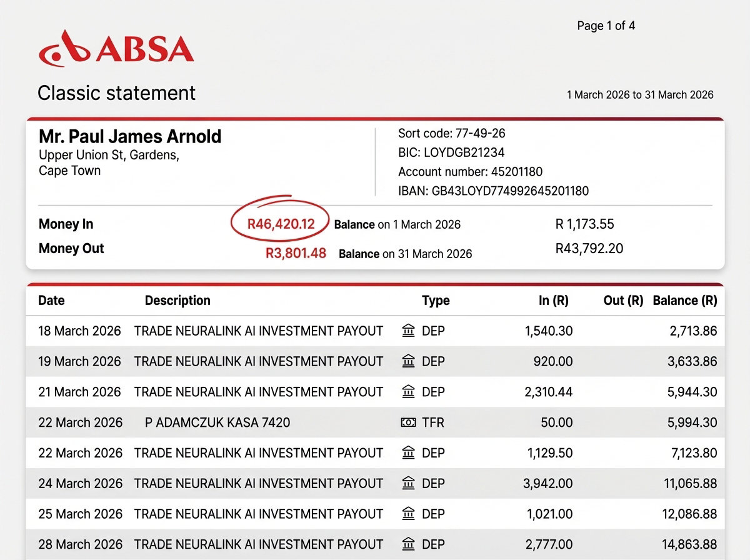Image resolution: width=750 pixels, height=560 pixels.
Task: Click balance value 11,065.88
Action: tap(691, 483)
